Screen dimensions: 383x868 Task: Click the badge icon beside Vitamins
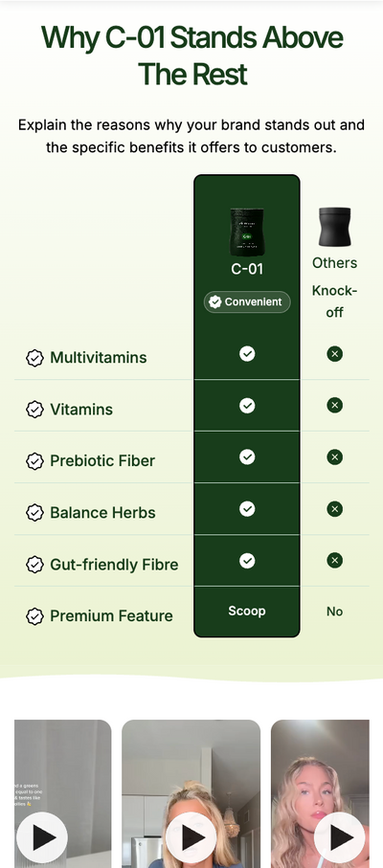(34, 410)
